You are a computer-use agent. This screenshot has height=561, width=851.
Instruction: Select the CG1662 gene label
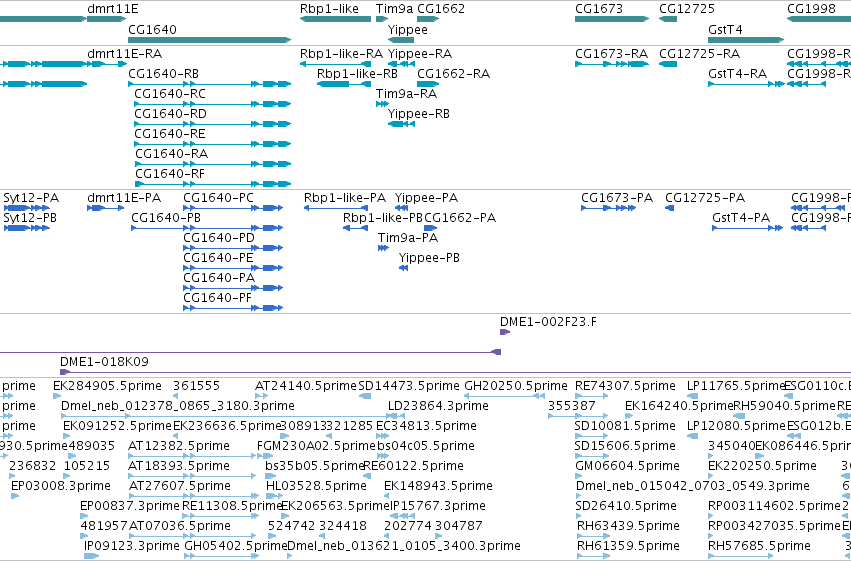click(x=441, y=9)
